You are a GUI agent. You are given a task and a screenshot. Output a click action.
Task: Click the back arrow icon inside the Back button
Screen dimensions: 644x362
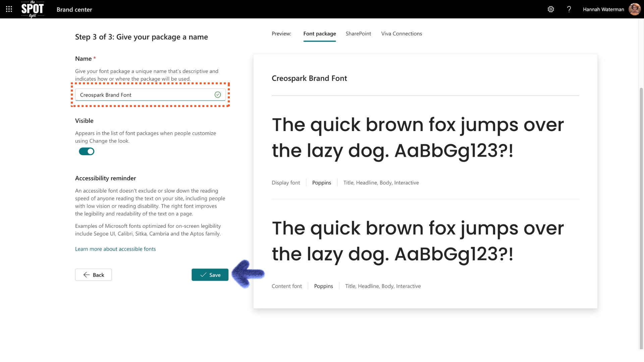tap(87, 275)
